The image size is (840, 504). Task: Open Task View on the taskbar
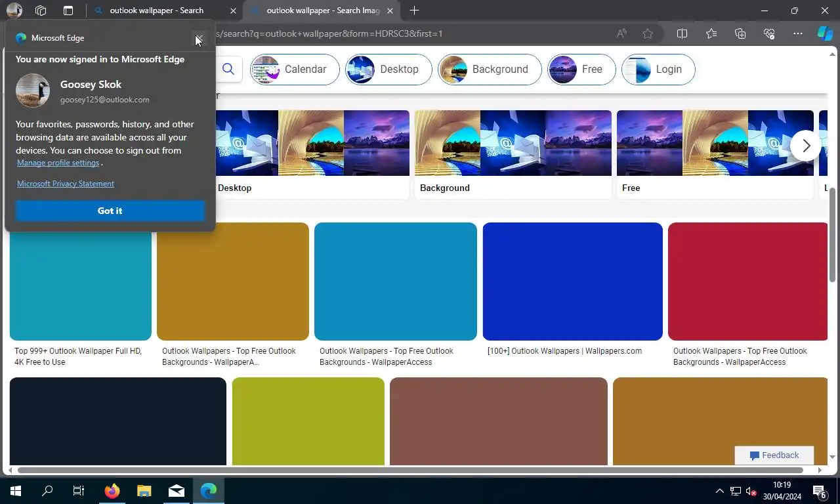[x=79, y=491]
